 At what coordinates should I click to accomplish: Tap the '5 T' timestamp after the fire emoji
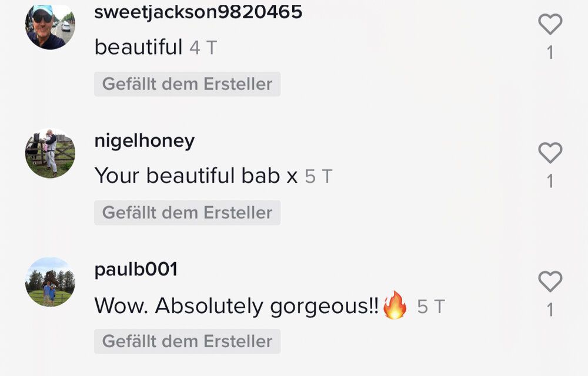tap(431, 307)
